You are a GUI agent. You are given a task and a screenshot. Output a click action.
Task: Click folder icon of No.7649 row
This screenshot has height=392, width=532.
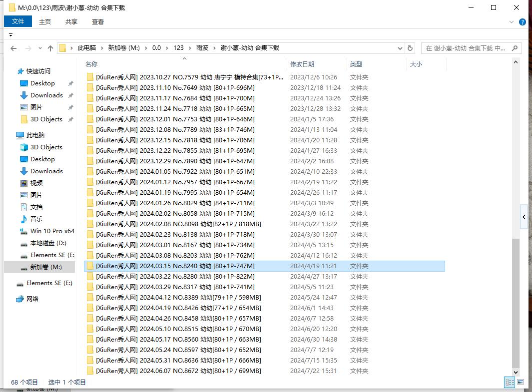90,88
